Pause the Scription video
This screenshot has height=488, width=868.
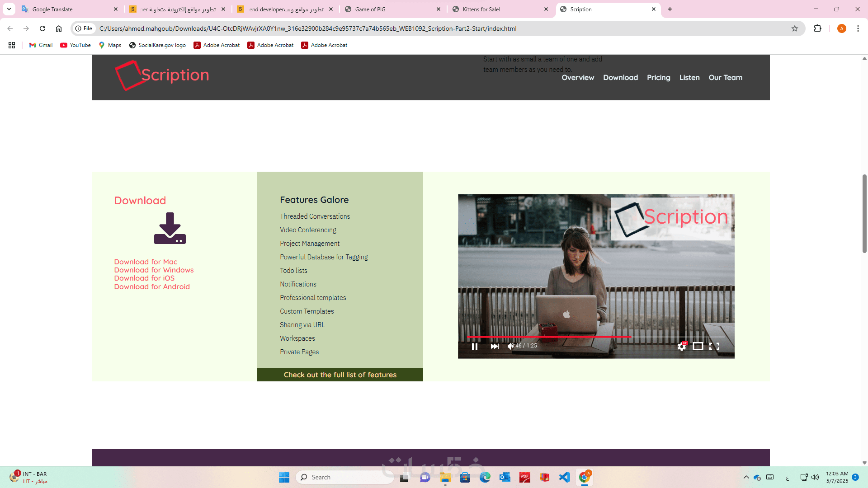(475, 347)
